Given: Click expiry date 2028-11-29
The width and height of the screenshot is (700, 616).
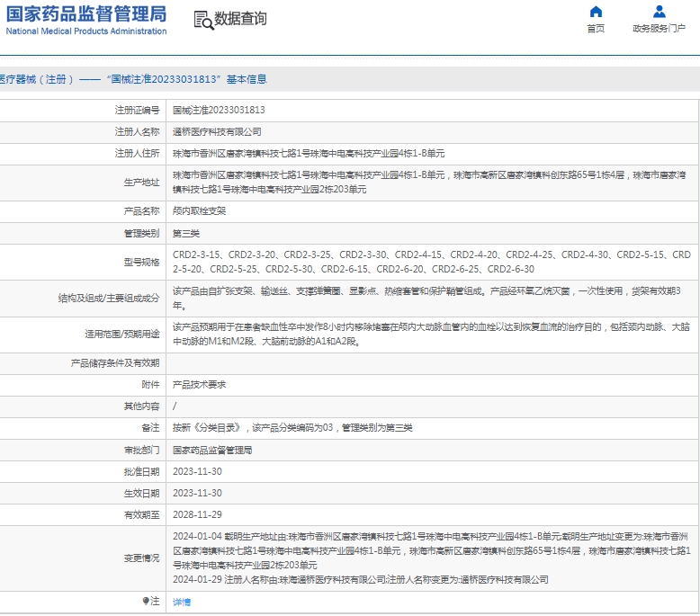Looking at the screenshot, I should pos(197,514).
